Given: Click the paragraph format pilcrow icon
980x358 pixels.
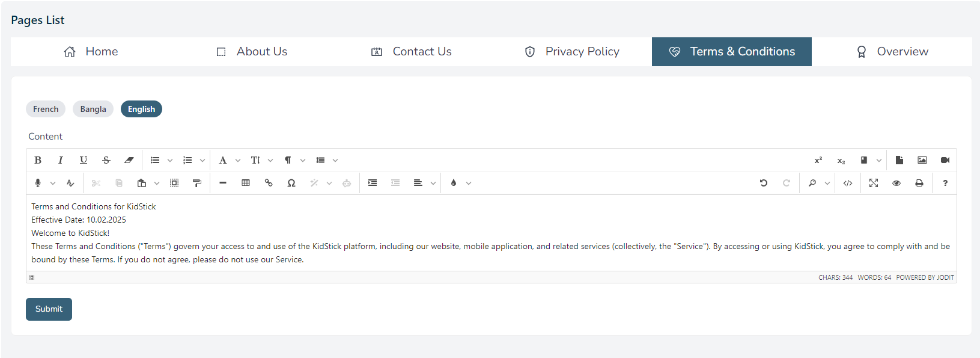Looking at the screenshot, I should point(288,160).
